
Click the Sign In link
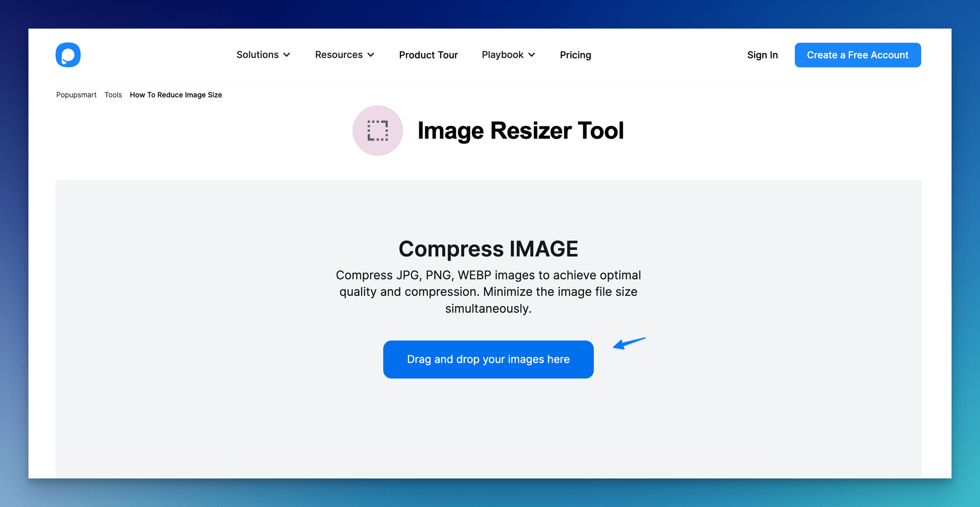[x=762, y=55]
